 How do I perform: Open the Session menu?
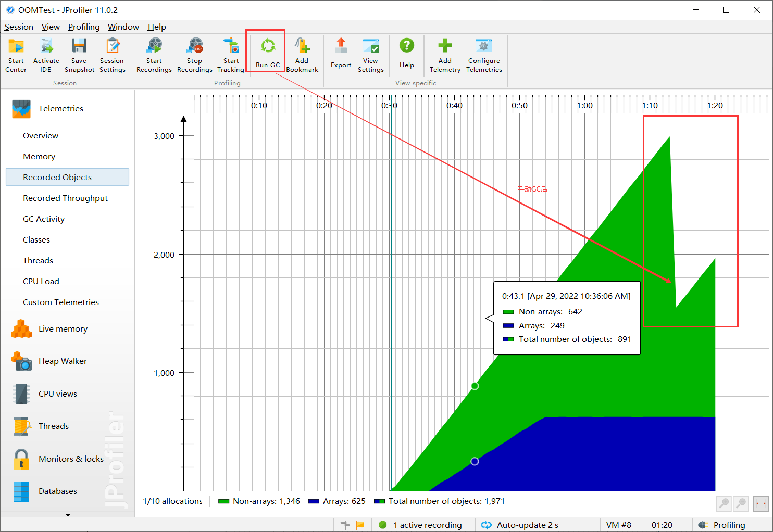coord(19,27)
